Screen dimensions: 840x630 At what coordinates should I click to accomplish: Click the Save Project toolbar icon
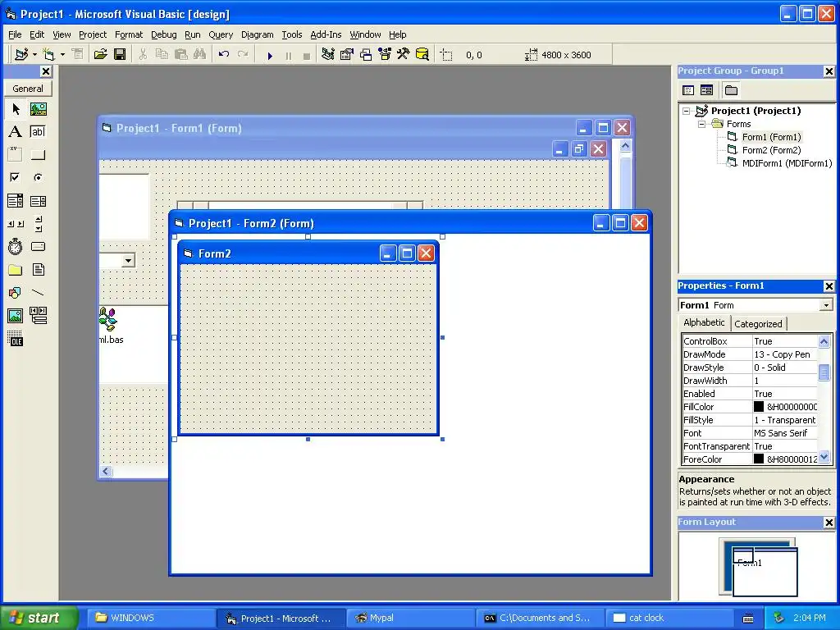120,55
